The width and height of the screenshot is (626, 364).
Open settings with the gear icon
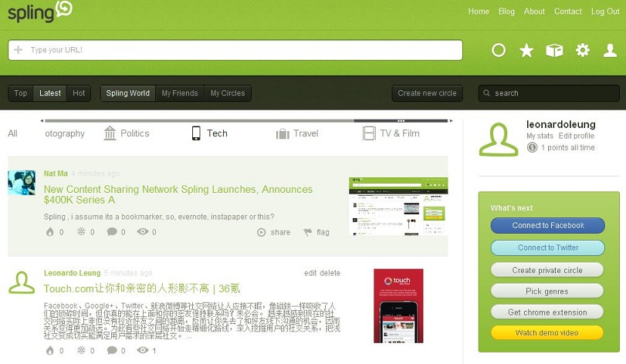(583, 50)
